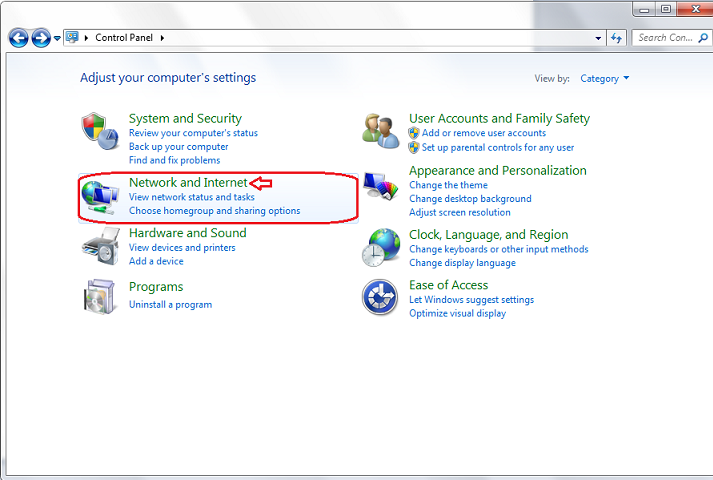The height and width of the screenshot is (480, 713).
Task: Expand the address bar history dropdown
Action: pyautogui.click(x=597, y=38)
